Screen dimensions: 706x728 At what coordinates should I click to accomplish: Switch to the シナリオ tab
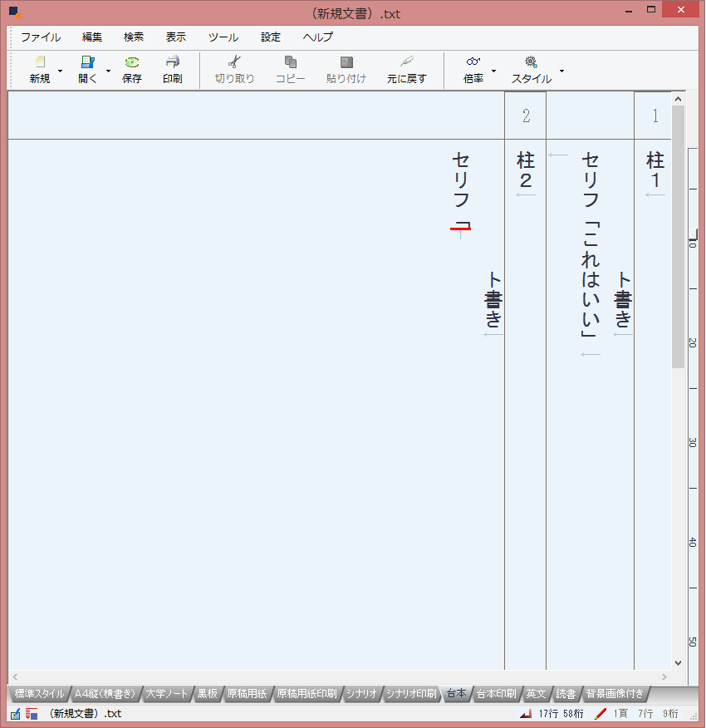click(x=361, y=694)
